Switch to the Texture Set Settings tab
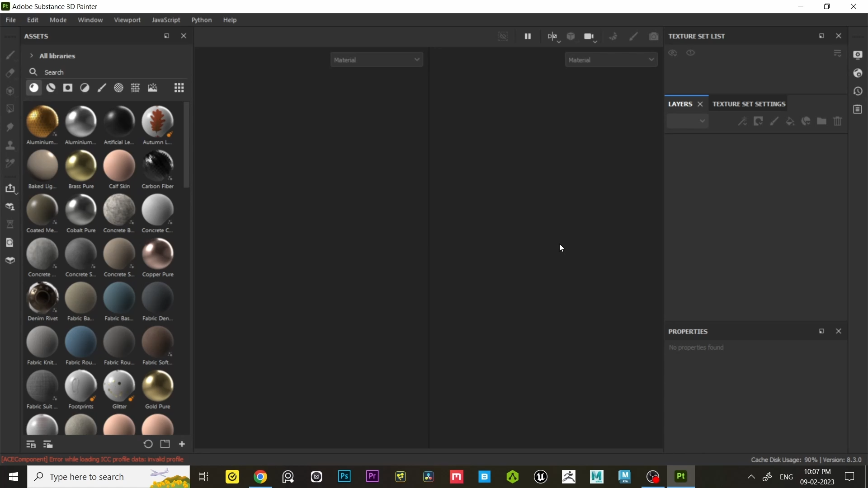 click(749, 104)
